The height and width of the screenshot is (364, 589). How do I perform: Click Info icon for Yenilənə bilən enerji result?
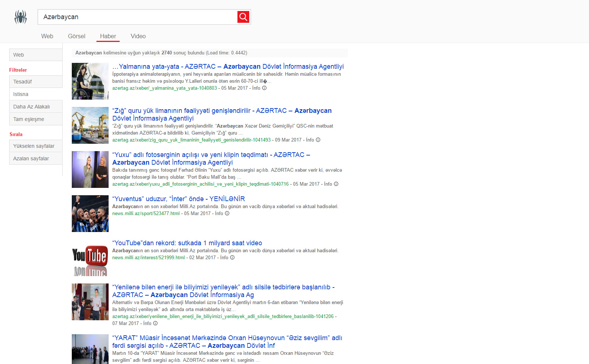(155, 324)
